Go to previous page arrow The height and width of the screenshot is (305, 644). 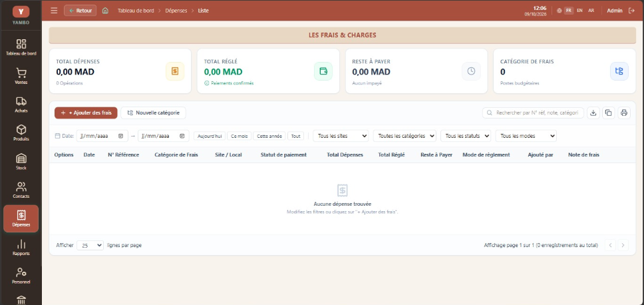[611, 245]
